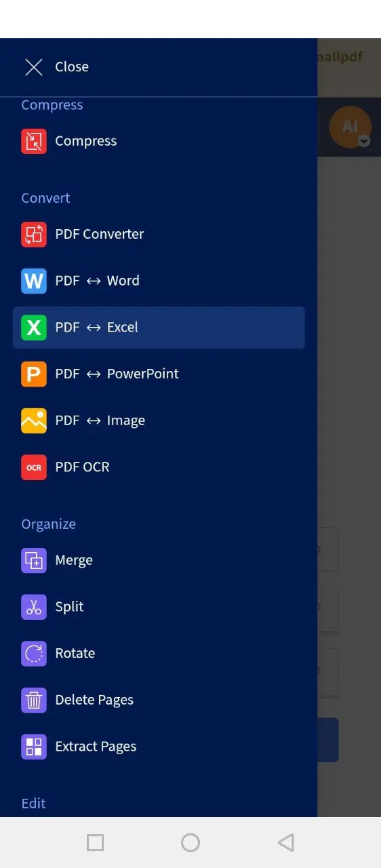Choose the Rotate label
381x868 pixels.
coord(75,654)
